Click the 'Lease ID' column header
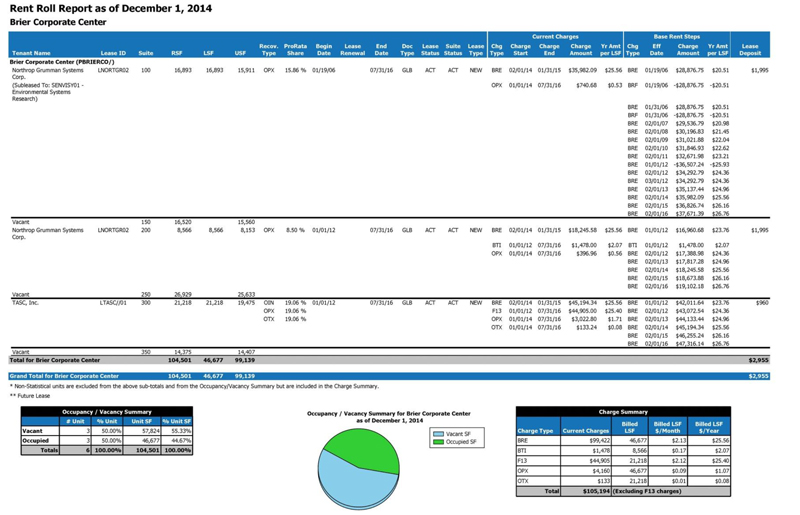This screenshot has width=800, height=515. tap(113, 53)
